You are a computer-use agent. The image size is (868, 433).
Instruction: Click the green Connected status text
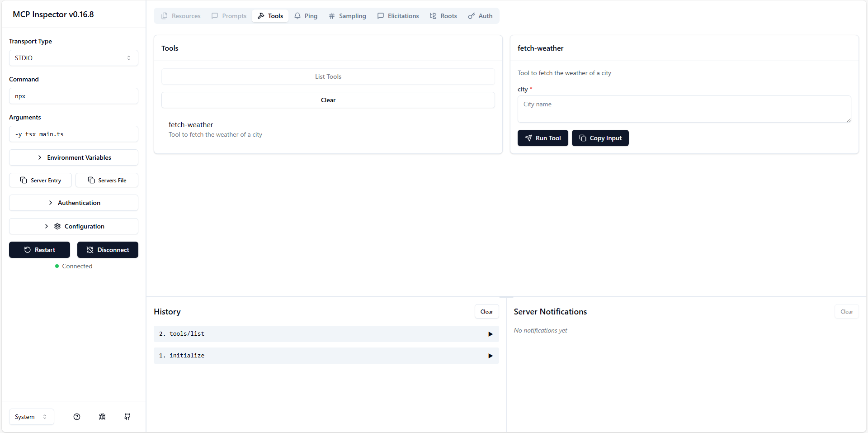pyautogui.click(x=77, y=266)
